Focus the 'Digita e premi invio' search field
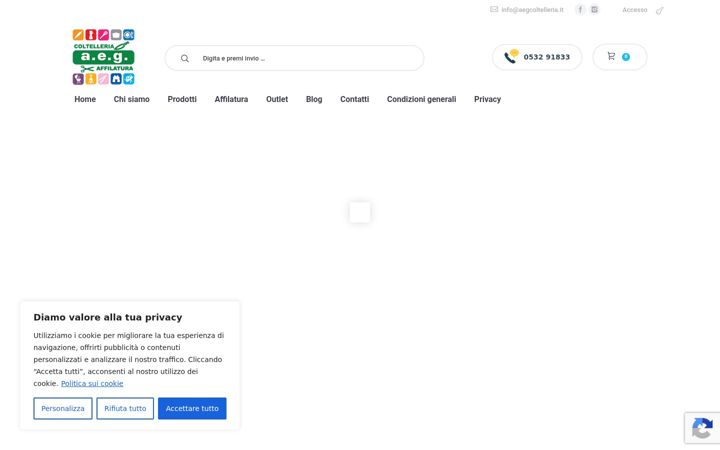This screenshot has height=450, width=720. point(294,58)
